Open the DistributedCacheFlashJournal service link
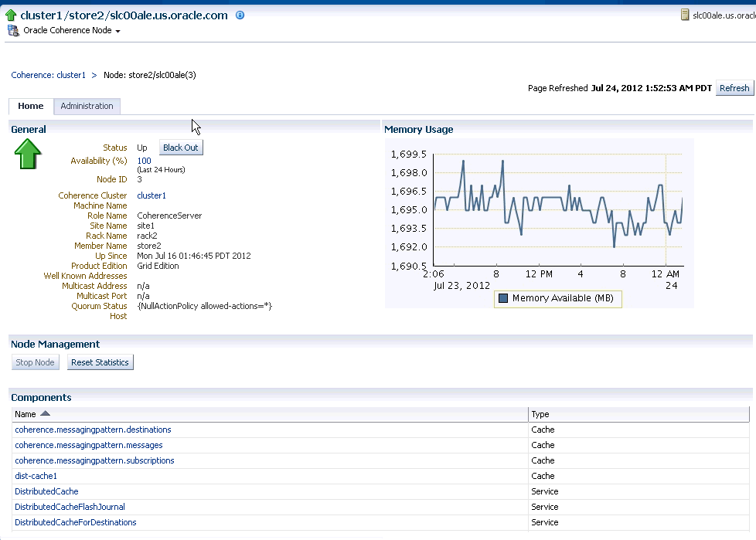Viewport: 756px width, 540px height. click(x=70, y=507)
